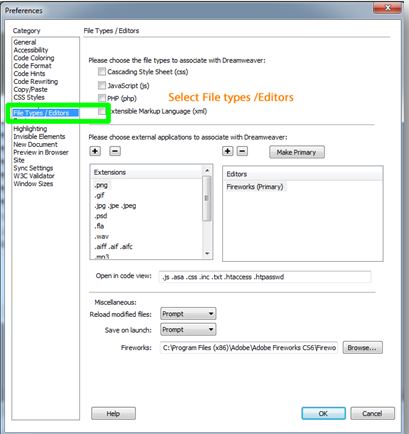Select New Document category
This screenshot has height=434, width=409.
[x=35, y=144]
